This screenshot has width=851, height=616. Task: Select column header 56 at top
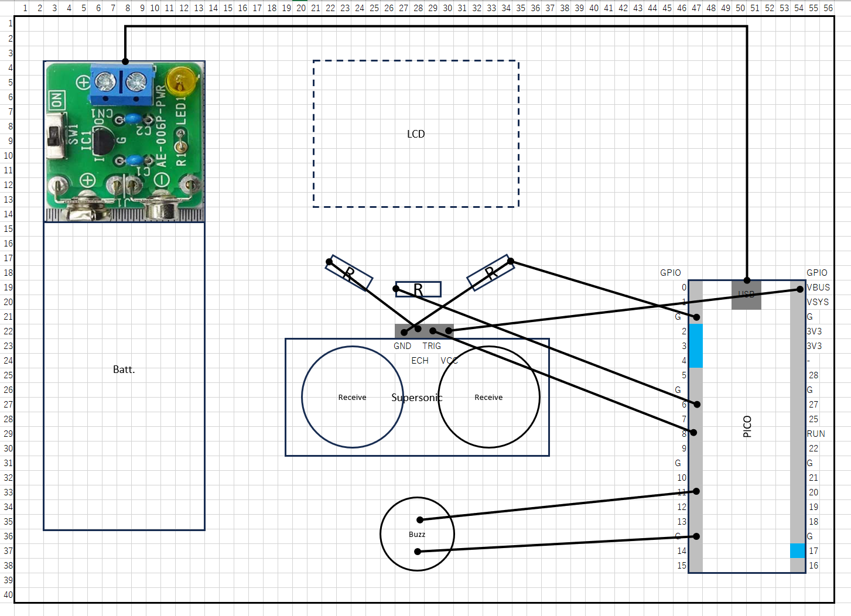(x=828, y=8)
